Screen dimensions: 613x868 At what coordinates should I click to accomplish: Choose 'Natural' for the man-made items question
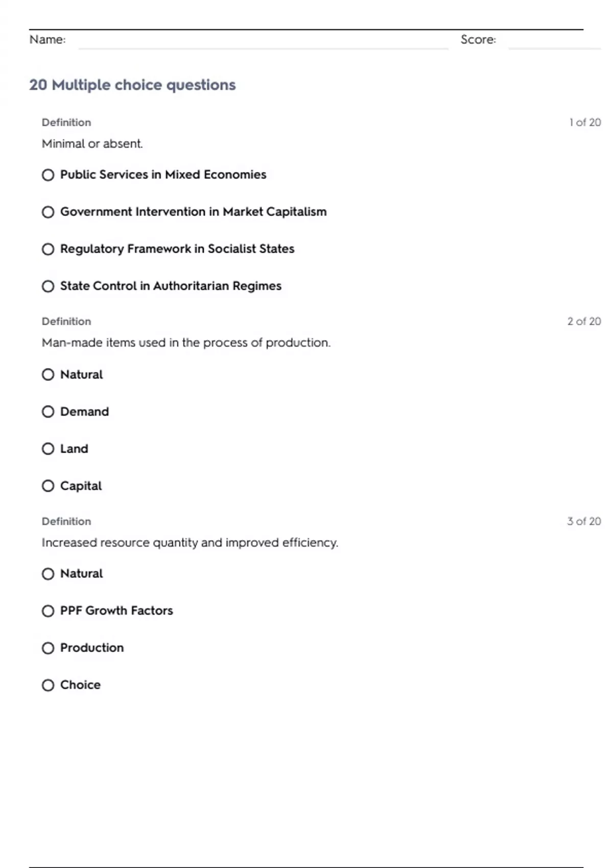[48, 375]
